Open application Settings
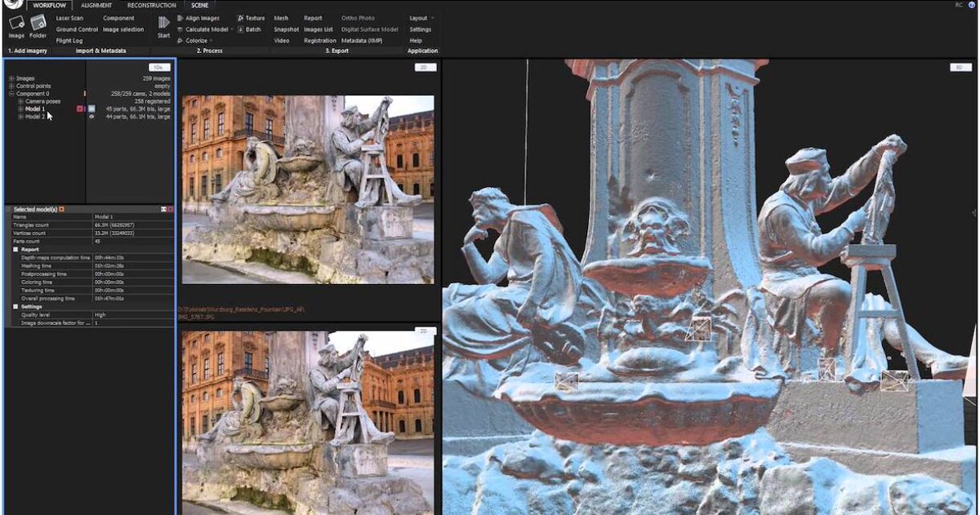The width and height of the screenshot is (980, 515). click(x=421, y=29)
